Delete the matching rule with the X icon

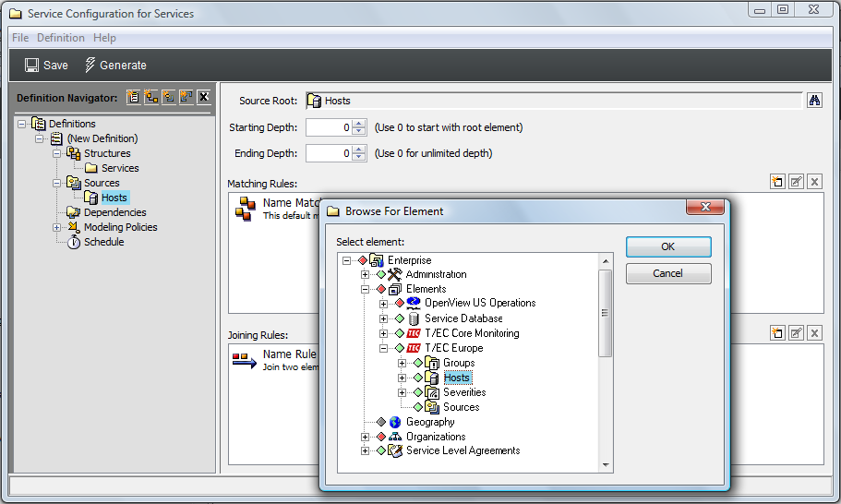(x=815, y=182)
